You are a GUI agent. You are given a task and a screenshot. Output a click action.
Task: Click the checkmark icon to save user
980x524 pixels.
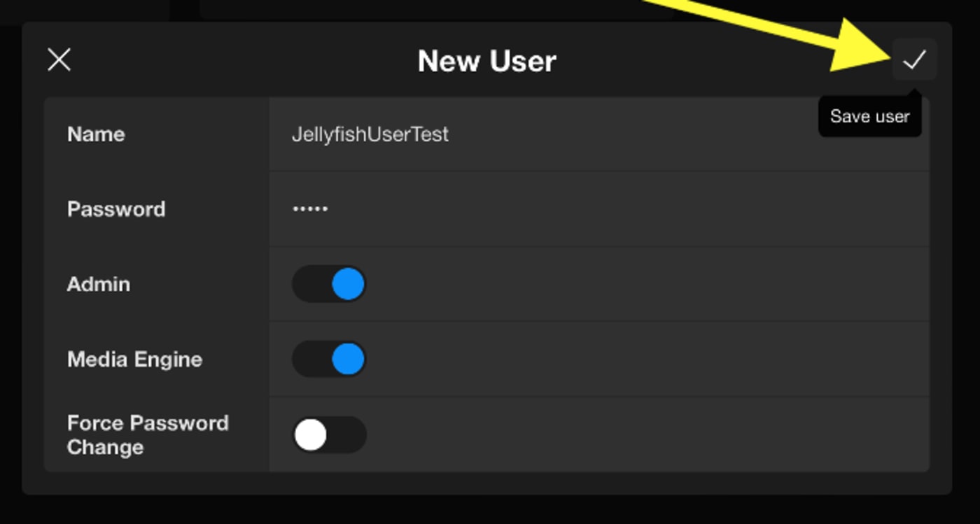tap(914, 59)
